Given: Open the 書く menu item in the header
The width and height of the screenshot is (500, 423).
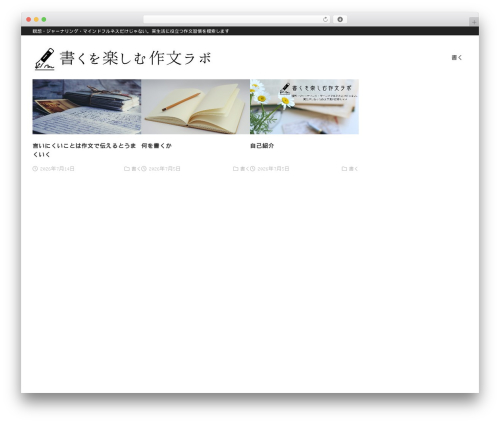Looking at the screenshot, I should tap(457, 58).
